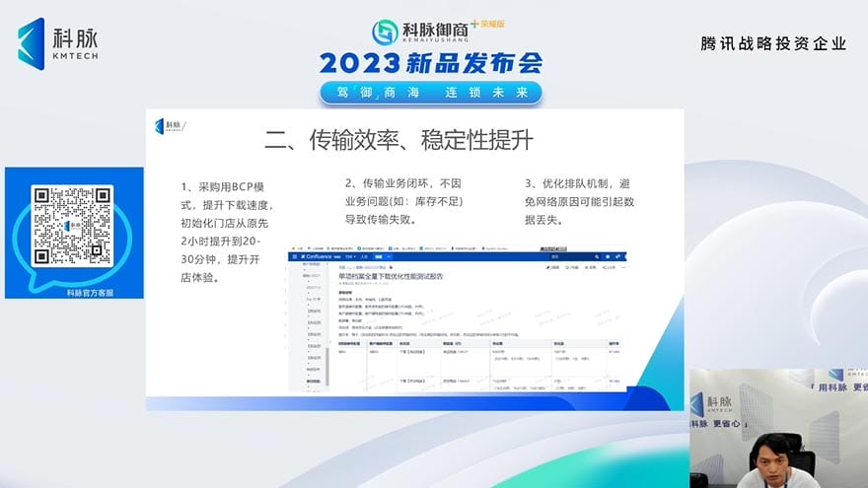
Task: Click the slide heading 二、传输效率、稳定性提升
Action: pyautogui.click(x=399, y=140)
